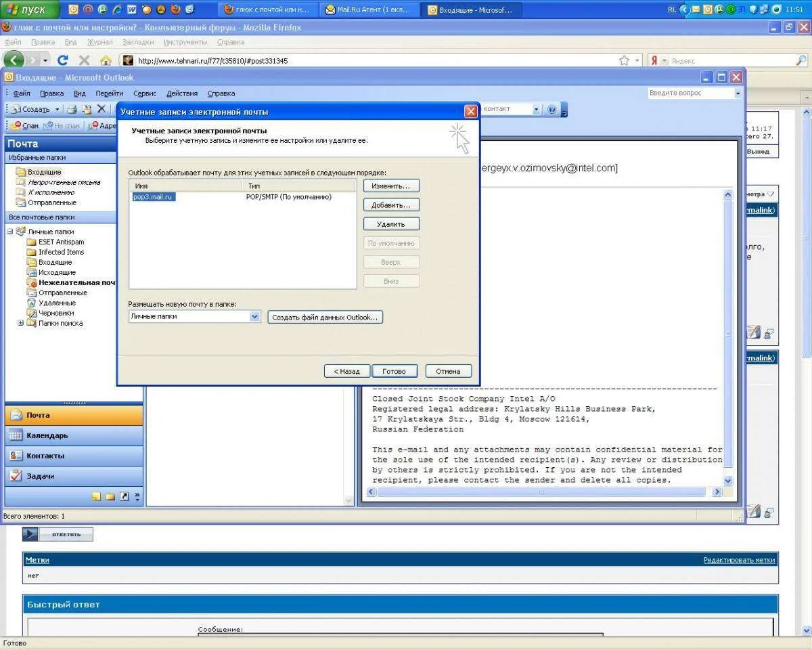Viewport: 812px width, 650px height.
Task: Click Word icon in quick launch
Action: tap(132, 9)
